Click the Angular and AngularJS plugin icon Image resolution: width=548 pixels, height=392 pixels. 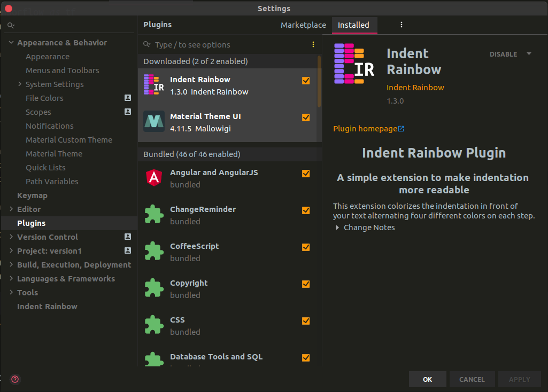coord(154,178)
